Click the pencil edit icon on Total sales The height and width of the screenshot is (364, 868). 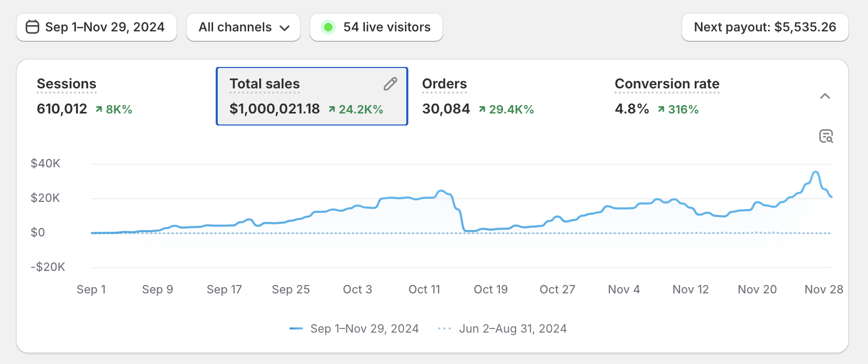tap(390, 84)
